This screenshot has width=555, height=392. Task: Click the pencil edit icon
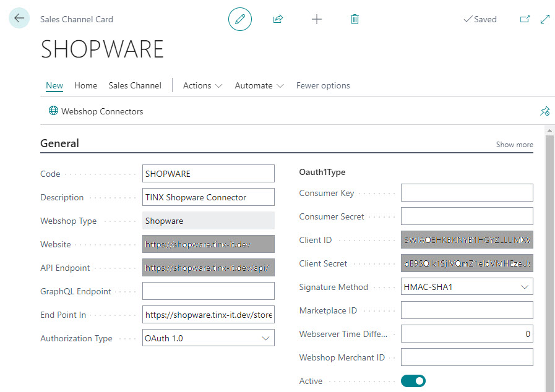click(240, 19)
